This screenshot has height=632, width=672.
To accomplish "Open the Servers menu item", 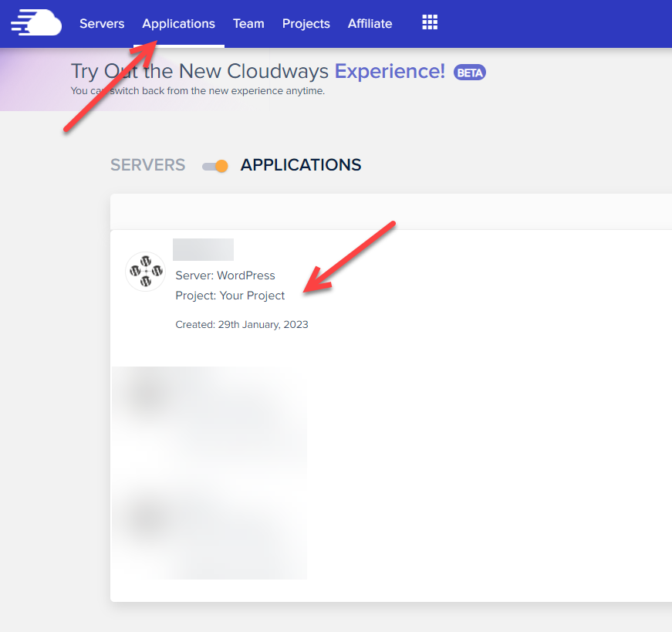I will (102, 24).
